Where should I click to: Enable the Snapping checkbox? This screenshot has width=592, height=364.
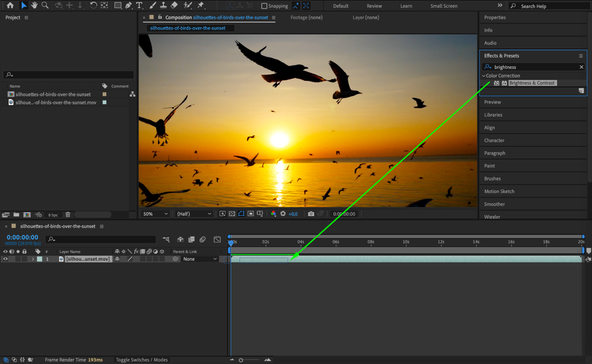tap(264, 6)
